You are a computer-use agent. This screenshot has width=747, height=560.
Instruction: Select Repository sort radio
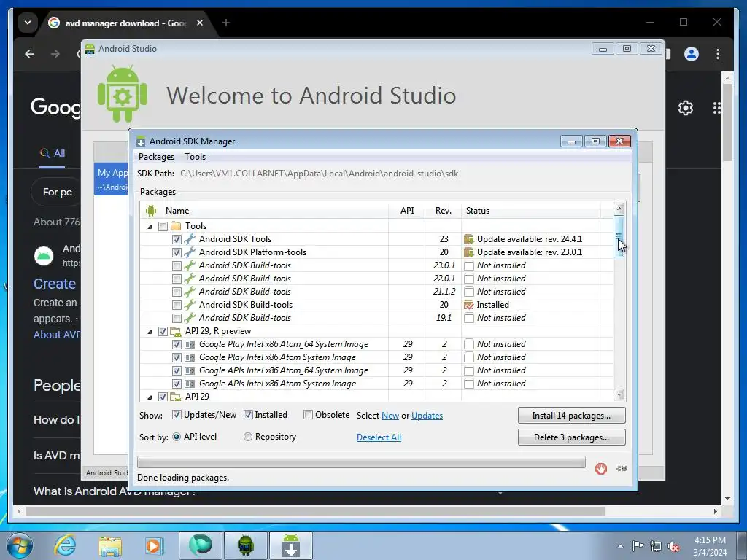248,437
